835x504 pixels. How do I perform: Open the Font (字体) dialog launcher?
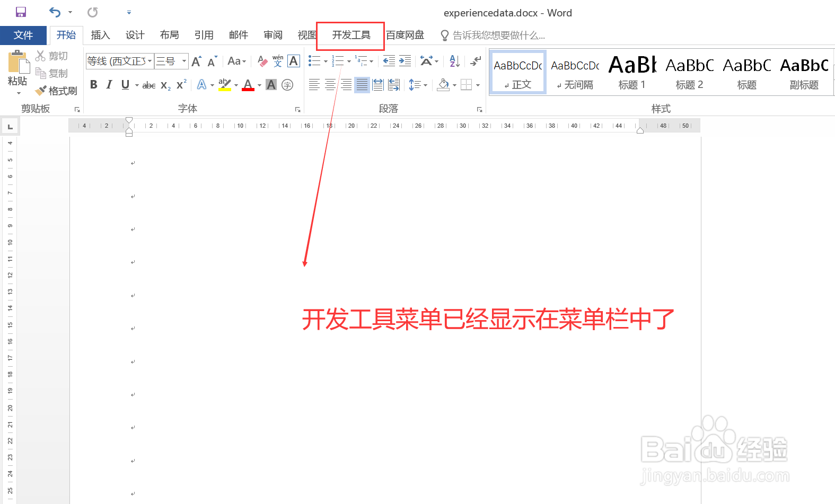tap(298, 110)
